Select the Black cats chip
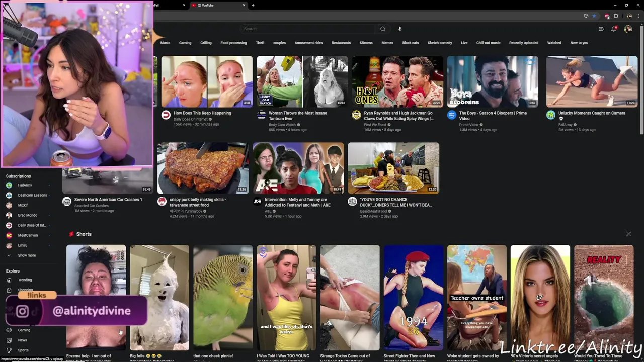Viewport: 644px width, 362px height. (411, 43)
